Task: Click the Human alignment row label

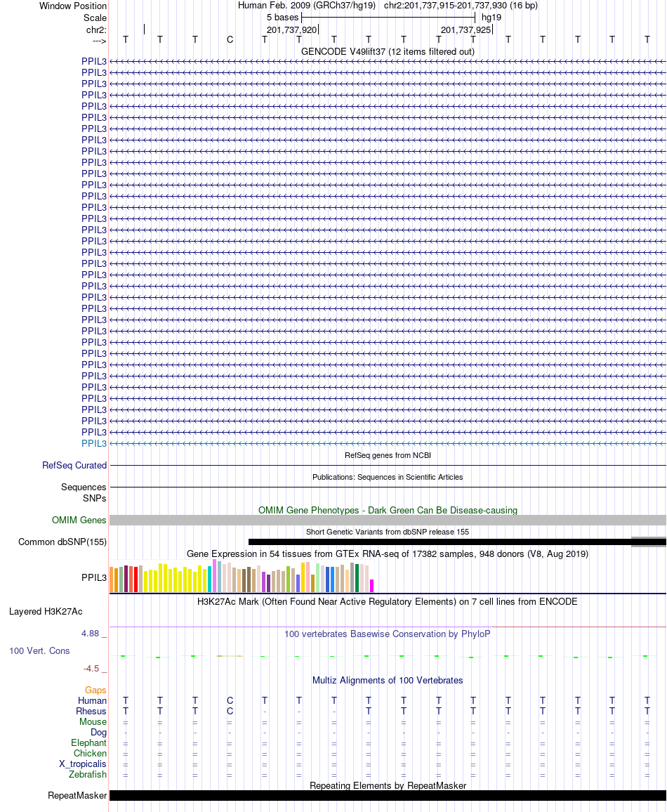Action: [92, 700]
